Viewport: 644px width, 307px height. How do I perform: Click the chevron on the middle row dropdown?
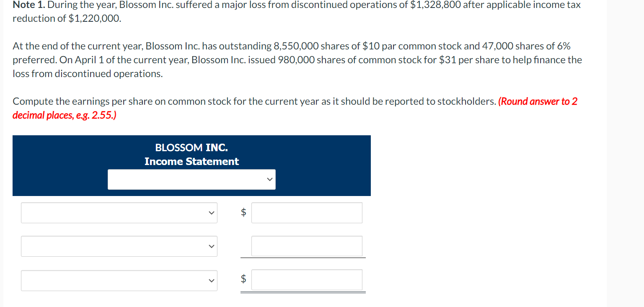tap(211, 246)
